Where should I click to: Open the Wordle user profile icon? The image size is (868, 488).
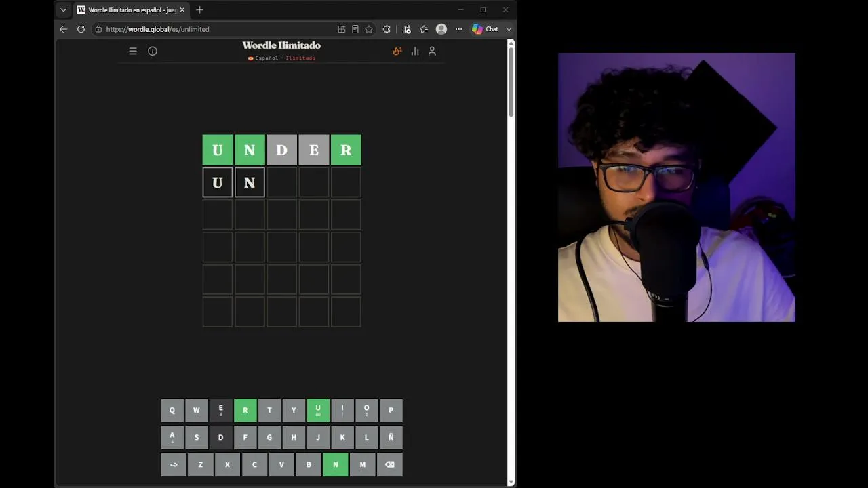[x=432, y=51]
